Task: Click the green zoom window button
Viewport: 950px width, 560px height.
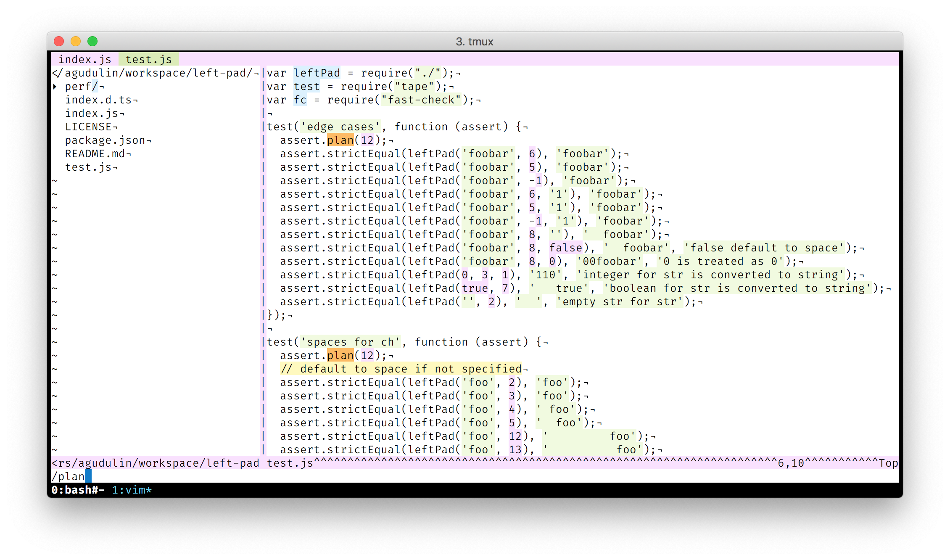Action: point(92,41)
